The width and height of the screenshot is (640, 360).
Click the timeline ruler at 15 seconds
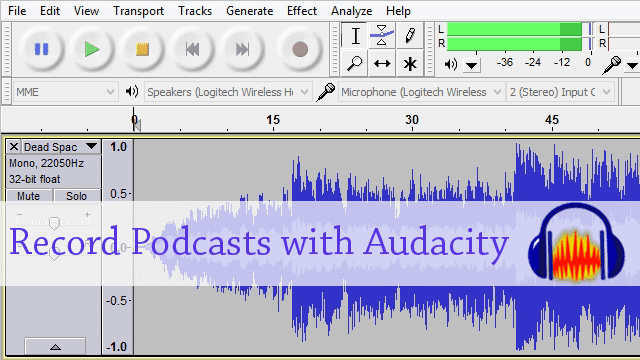pyautogui.click(x=273, y=120)
